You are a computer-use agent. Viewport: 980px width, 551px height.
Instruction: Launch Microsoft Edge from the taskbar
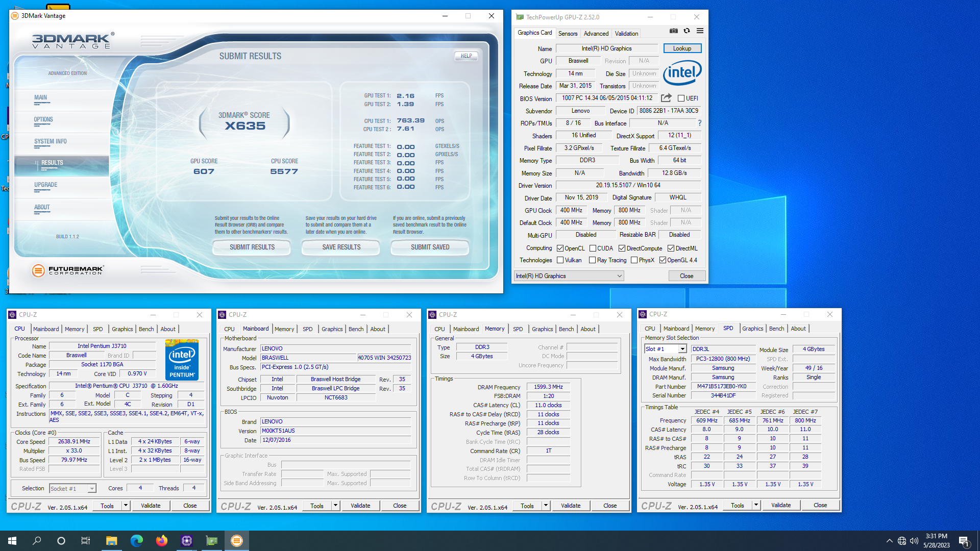click(136, 541)
